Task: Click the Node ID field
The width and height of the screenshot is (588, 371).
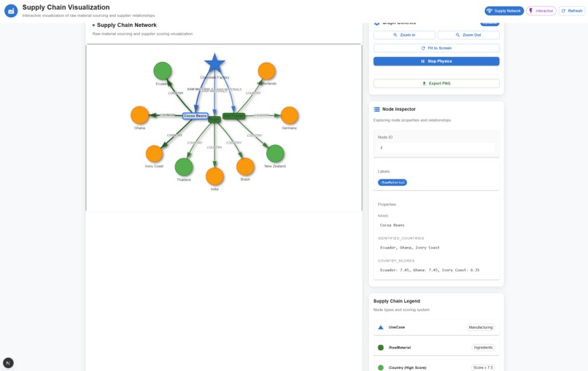Action: tap(436, 148)
